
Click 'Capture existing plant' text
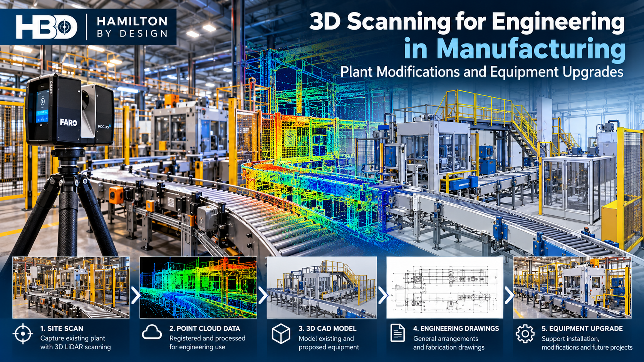pyautogui.click(x=73, y=338)
